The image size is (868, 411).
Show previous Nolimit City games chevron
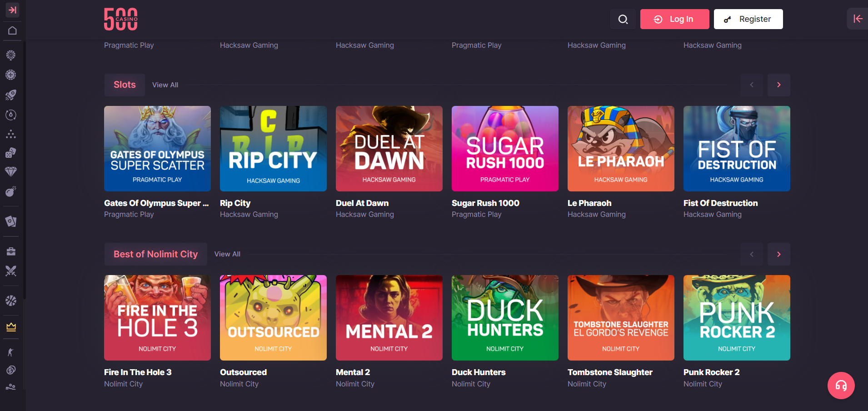point(751,254)
